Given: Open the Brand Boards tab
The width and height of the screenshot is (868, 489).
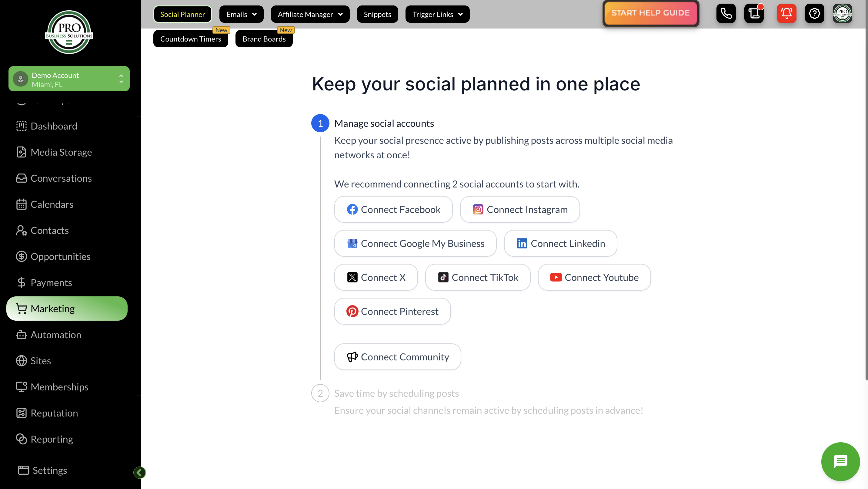Looking at the screenshot, I should click(x=264, y=39).
